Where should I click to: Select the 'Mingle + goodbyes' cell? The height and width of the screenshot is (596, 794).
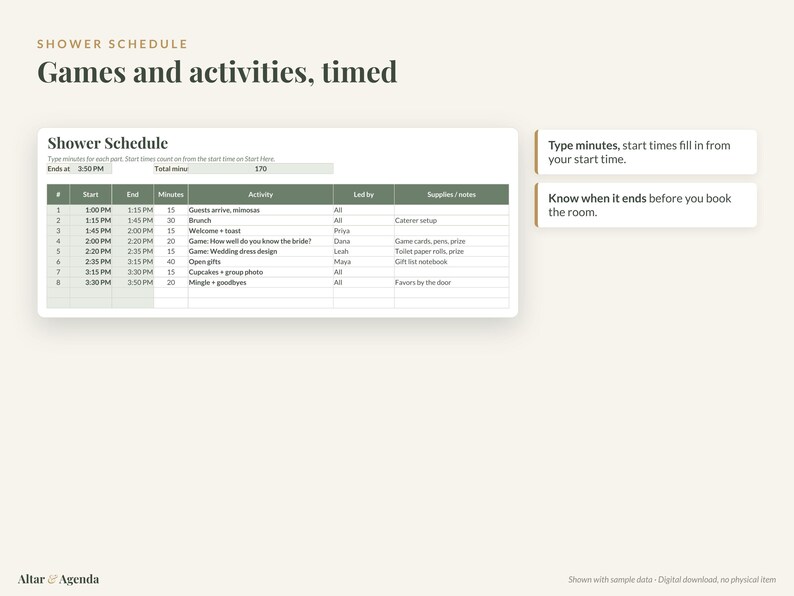[x=261, y=283]
